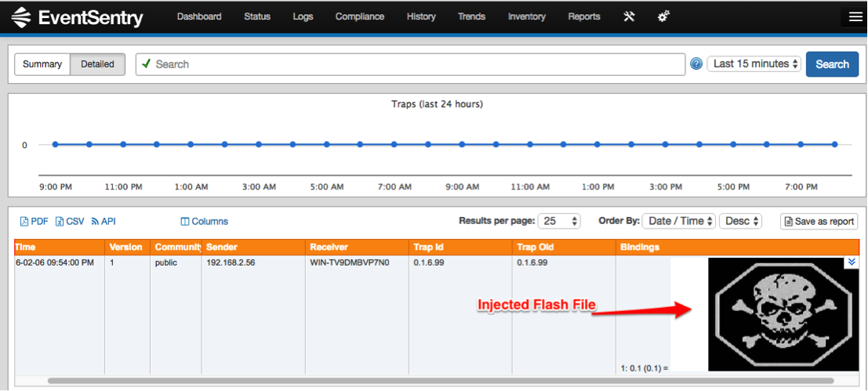
Task: Open the Compliance menu
Action: 360,16
